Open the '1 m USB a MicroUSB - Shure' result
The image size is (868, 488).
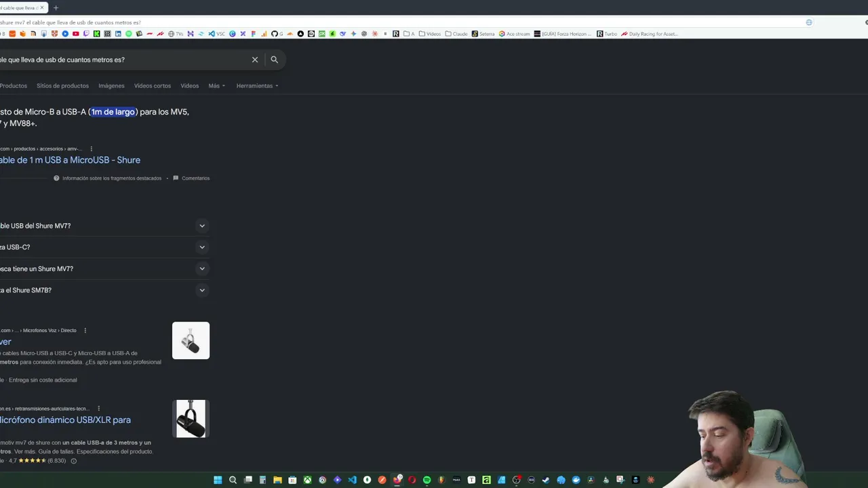click(x=70, y=160)
